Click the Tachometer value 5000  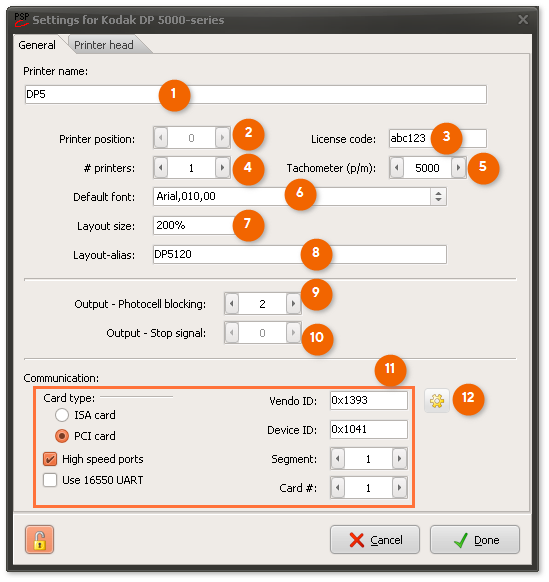click(428, 168)
